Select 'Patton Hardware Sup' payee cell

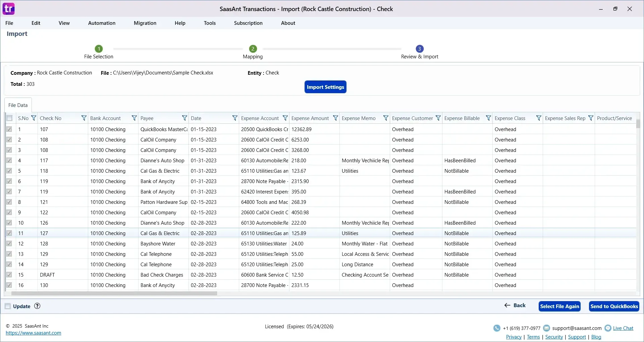[164, 202]
